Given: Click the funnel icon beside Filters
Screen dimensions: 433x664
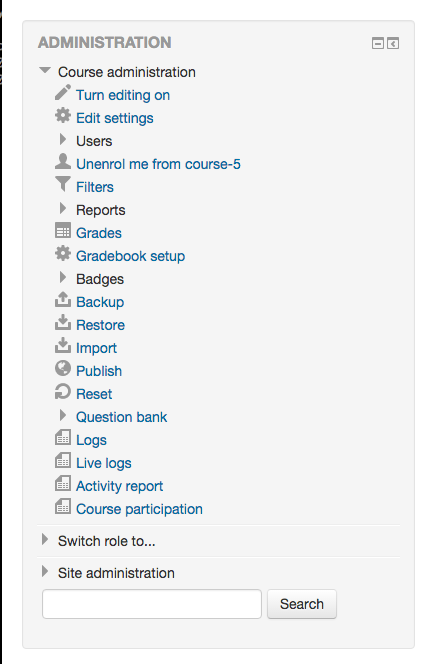Looking at the screenshot, I should (x=63, y=185).
